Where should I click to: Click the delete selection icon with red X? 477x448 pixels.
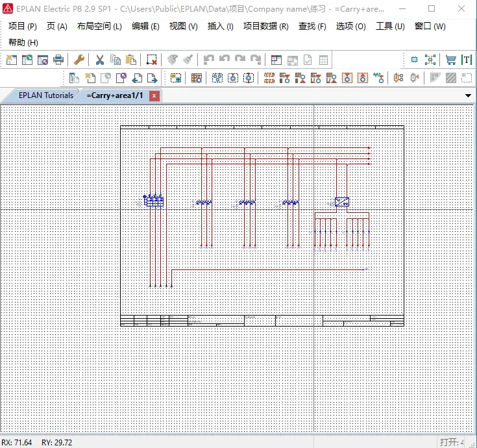(151, 60)
